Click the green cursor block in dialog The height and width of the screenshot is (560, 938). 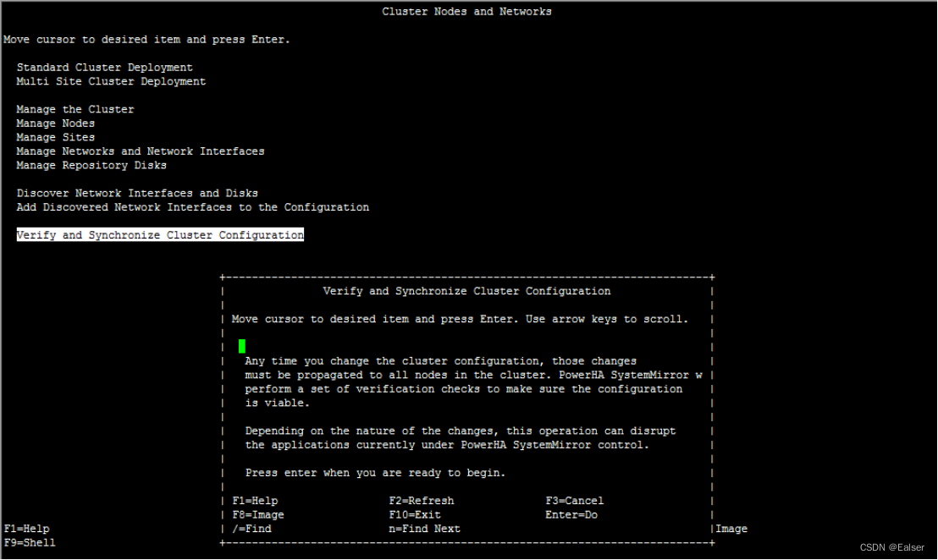coord(242,346)
